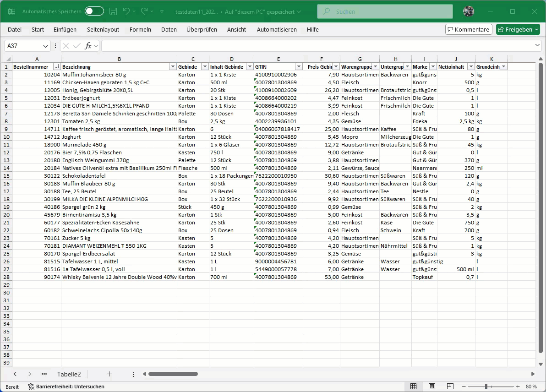Click the Redo arrow icon

click(x=145, y=11)
